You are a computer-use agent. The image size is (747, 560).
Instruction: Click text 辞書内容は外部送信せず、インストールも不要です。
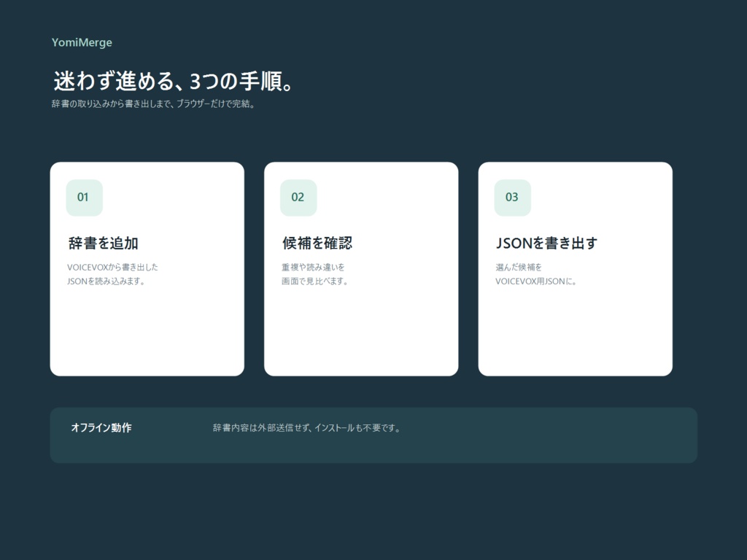[x=306, y=428]
